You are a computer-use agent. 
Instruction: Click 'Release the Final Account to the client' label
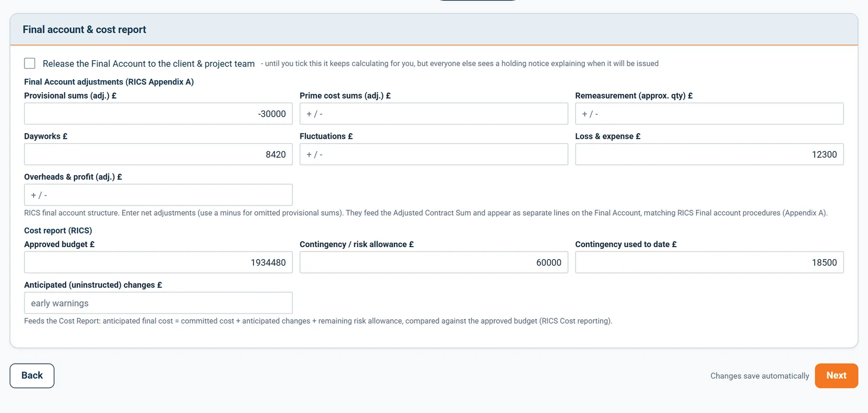pos(149,64)
